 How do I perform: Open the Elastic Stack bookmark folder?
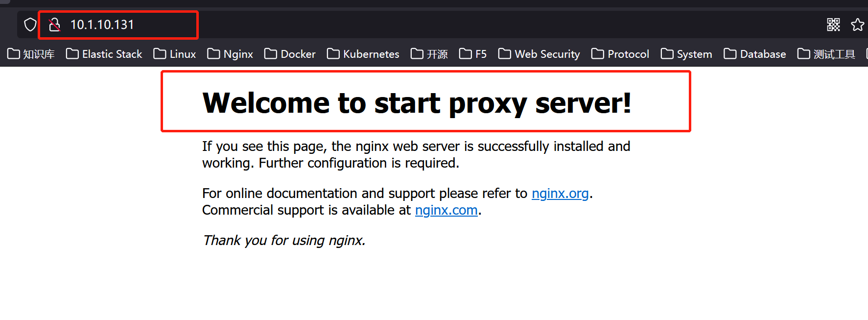tap(104, 54)
